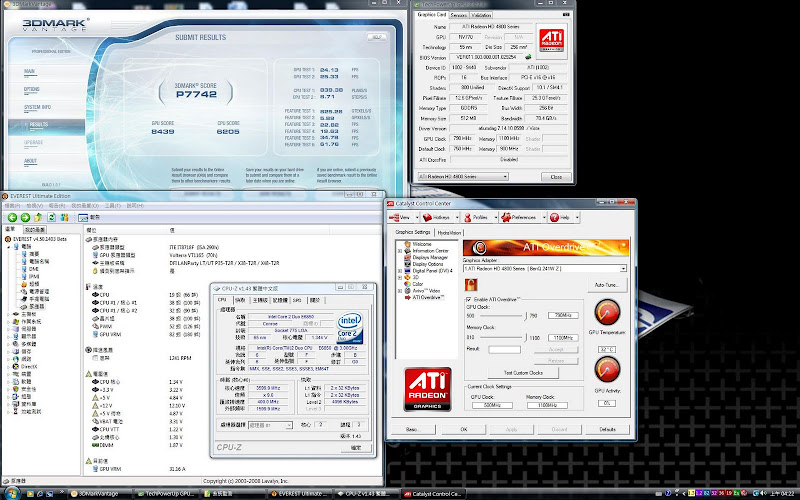Image resolution: width=800 pixels, height=500 pixels.
Task: Open Graphics Settings tab in Catalyst
Action: [413, 232]
